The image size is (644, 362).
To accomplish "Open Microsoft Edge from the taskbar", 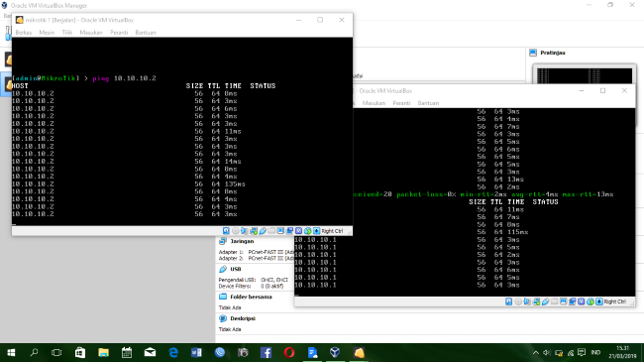I will pos(173,352).
